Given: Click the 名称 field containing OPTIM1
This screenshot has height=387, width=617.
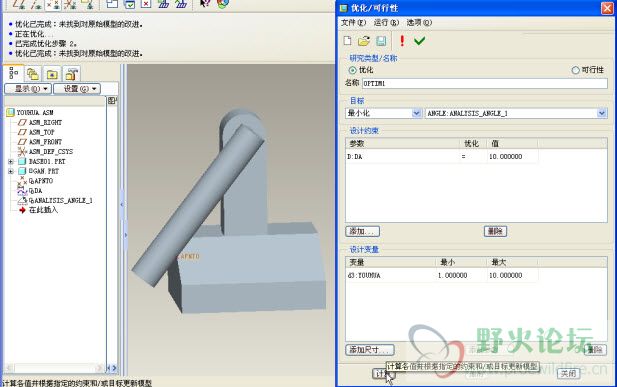Looking at the screenshot, I should click(485, 83).
